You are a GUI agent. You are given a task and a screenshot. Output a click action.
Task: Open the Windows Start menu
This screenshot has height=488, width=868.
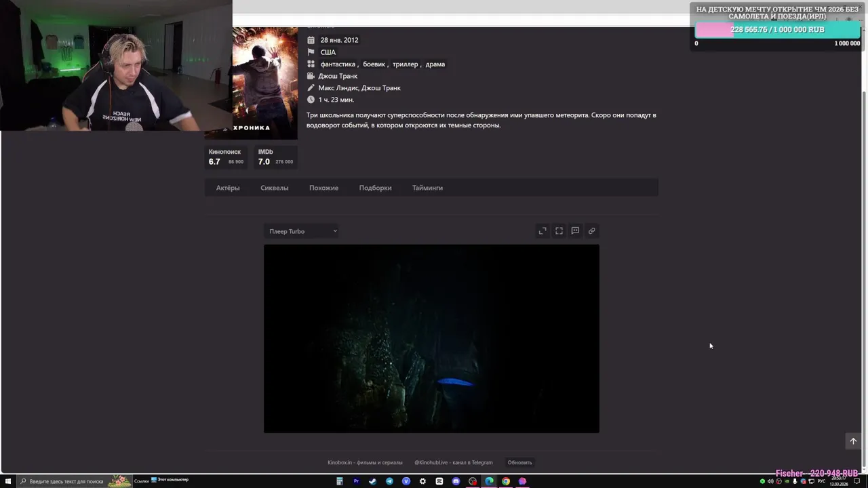click(8, 481)
